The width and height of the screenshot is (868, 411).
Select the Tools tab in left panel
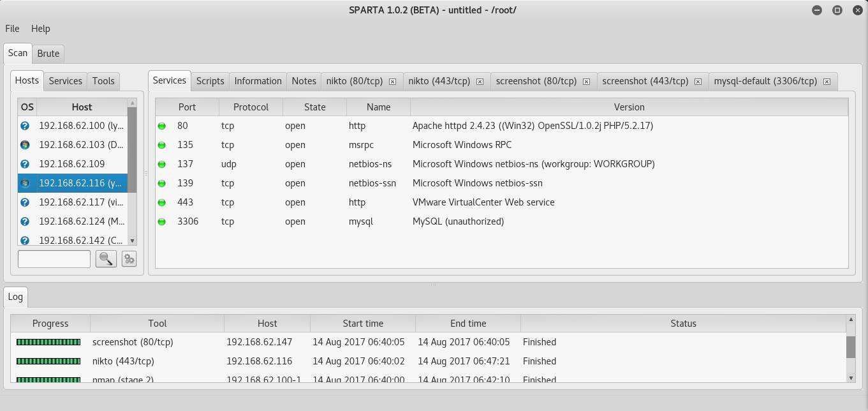(x=103, y=81)
